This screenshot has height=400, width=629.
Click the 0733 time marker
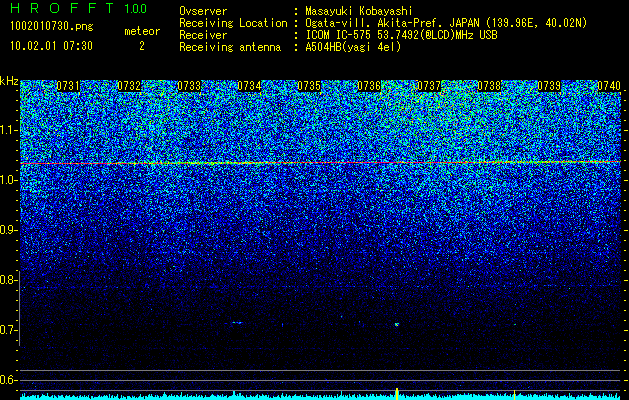[x=189, y=86]
